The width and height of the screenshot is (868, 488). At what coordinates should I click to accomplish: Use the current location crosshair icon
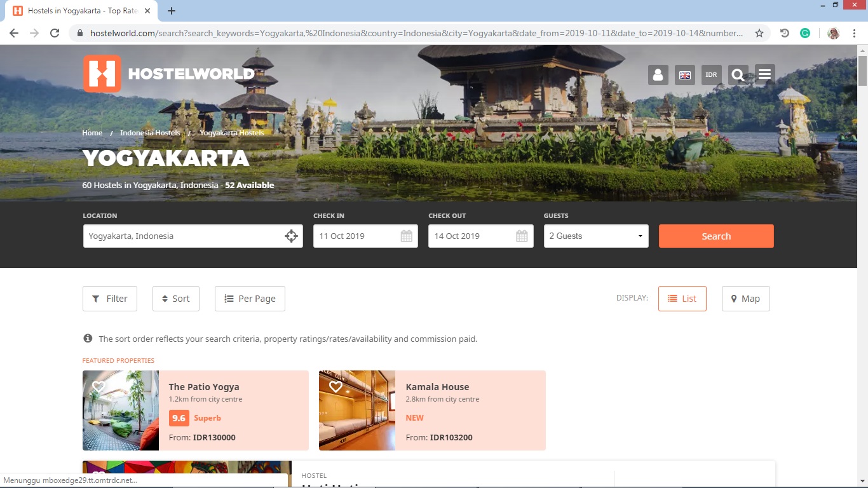point(291,236)
